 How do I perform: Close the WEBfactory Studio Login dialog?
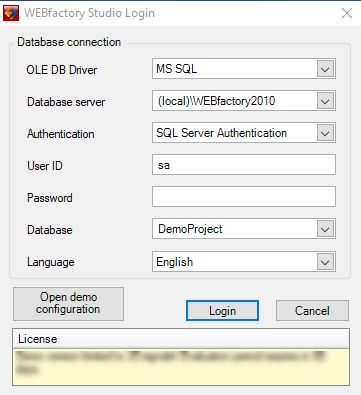click(347, 13)
